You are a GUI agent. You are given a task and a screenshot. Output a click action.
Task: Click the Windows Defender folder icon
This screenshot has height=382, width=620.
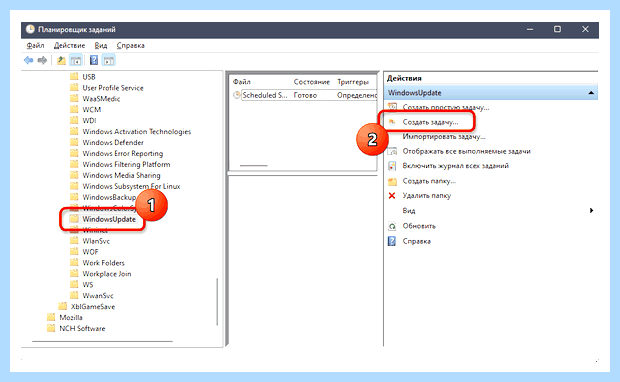click(x=74, y=142)
